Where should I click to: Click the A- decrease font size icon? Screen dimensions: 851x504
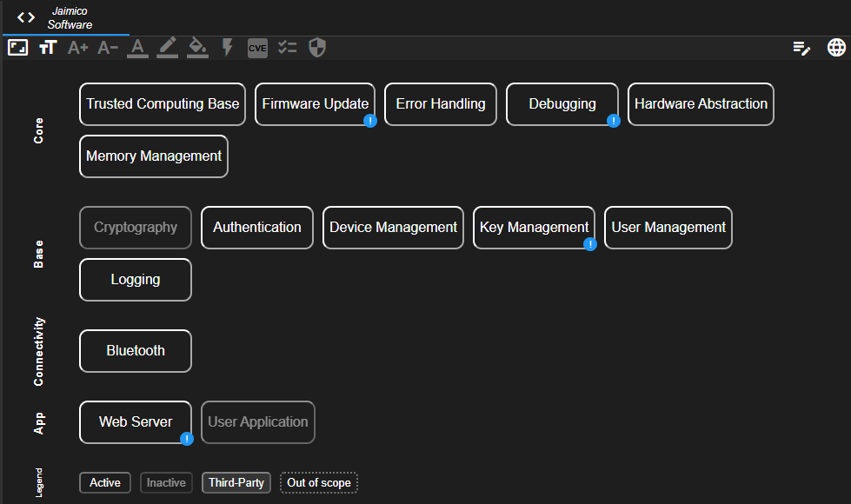[x=108, y=48]
